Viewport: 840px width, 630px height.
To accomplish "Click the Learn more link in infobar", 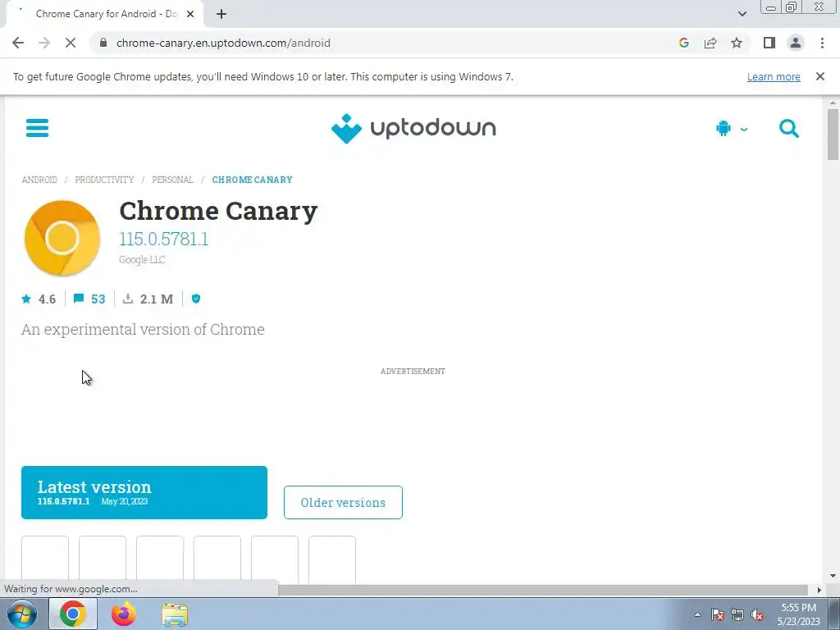I will coord(774,76).
